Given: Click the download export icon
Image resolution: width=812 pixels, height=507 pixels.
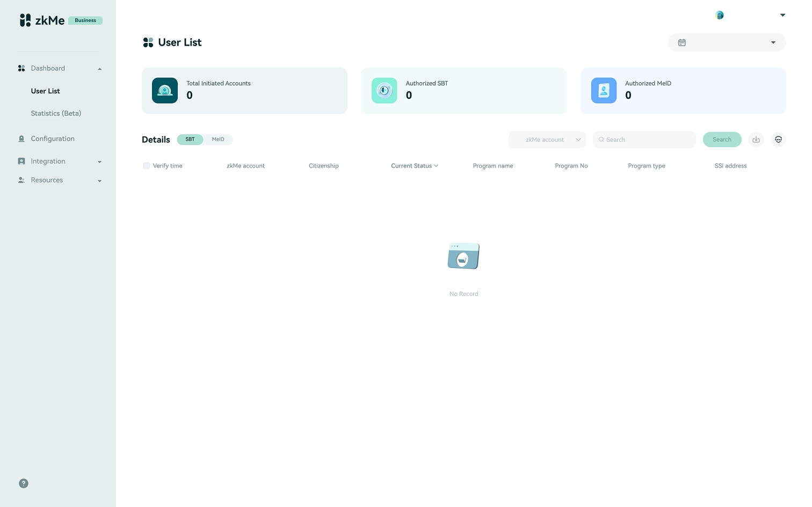Looking at the screenshot, I should (x=756, y=140).
